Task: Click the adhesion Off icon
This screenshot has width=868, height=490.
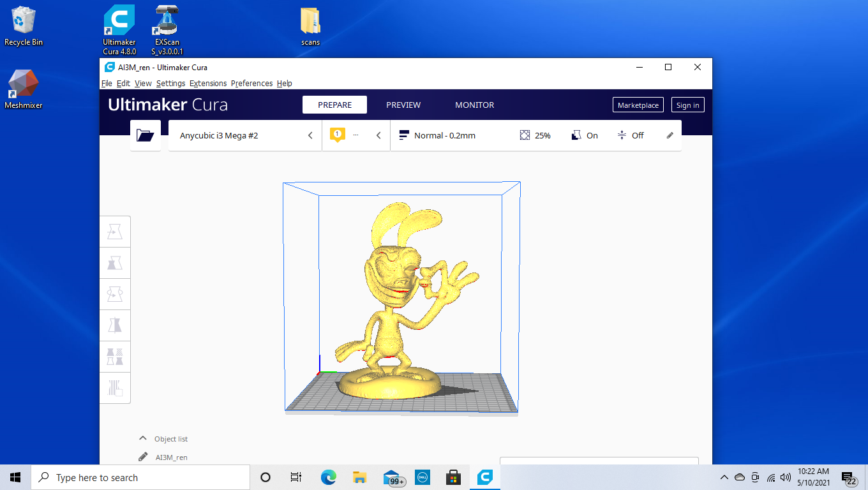Action: 622,135
